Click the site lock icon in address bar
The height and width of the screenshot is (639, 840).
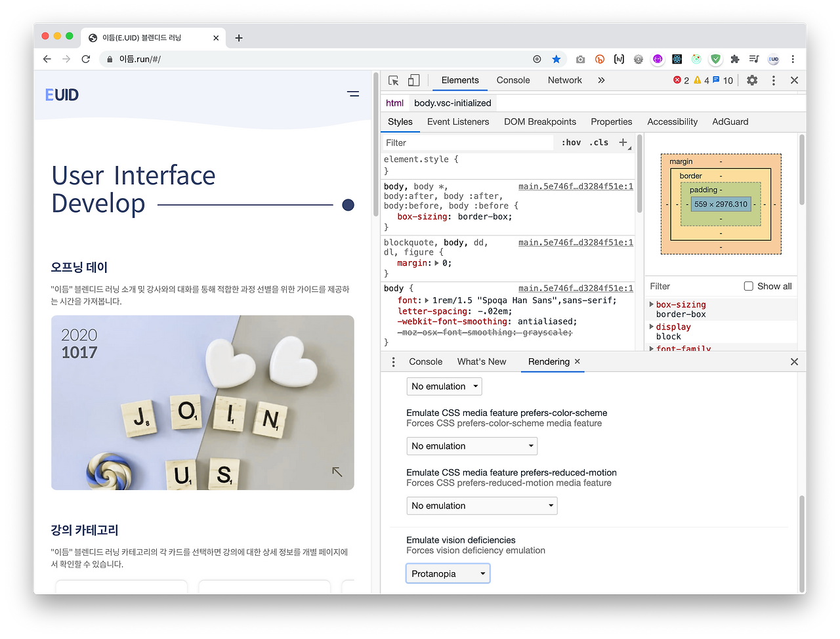click(x=110, y=59)
